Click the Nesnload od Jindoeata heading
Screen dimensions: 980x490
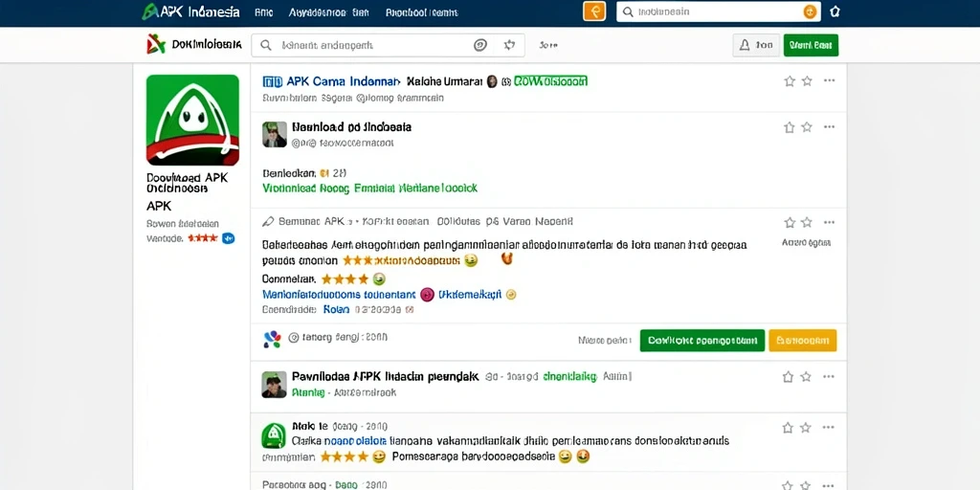pyautogui.click(x=352, y=127)
